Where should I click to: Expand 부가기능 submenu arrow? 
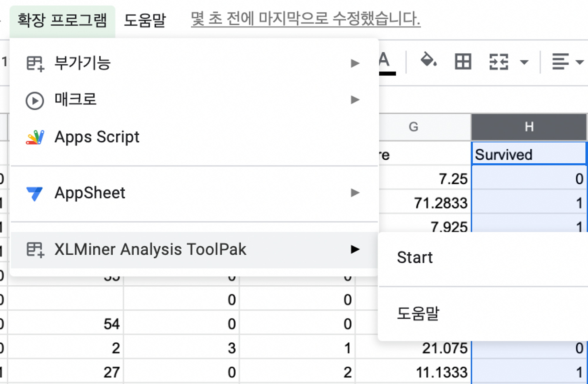point(355,63)
